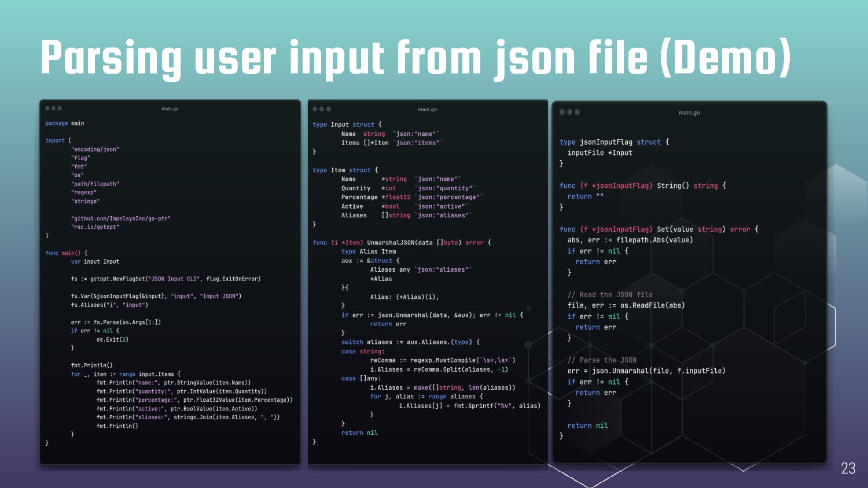
Task: Click the "inputFile *Input" line
Action: click(599, 153)
